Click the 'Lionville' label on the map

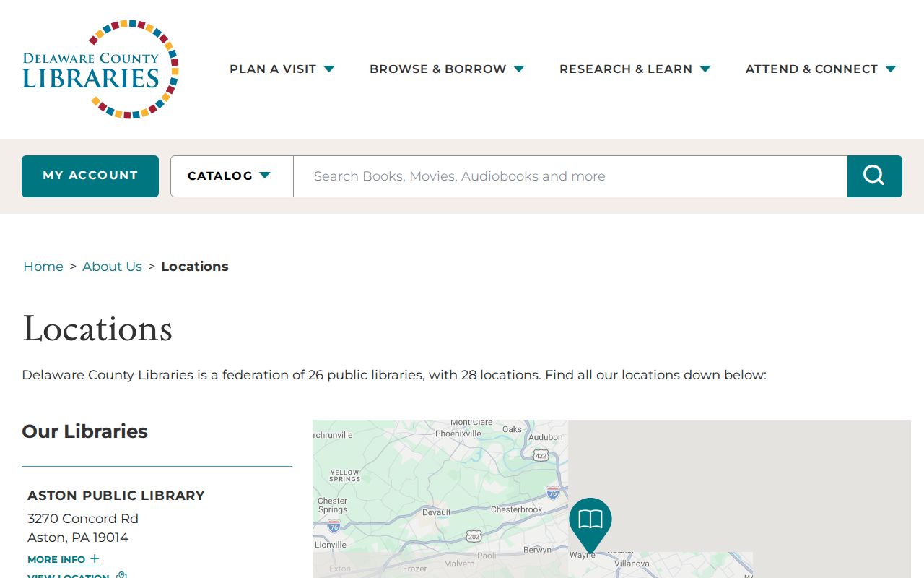pos(331,545)
